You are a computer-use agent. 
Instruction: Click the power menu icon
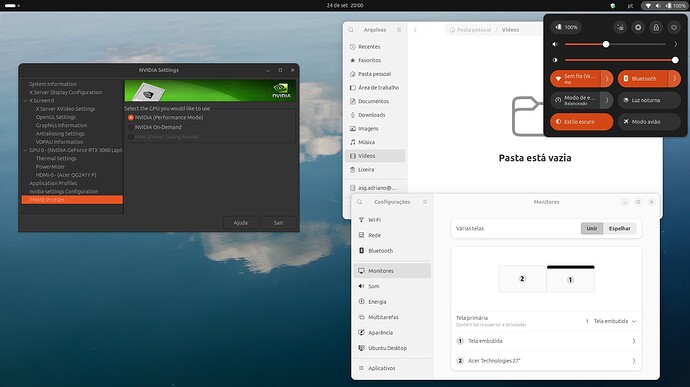[674, 27]
